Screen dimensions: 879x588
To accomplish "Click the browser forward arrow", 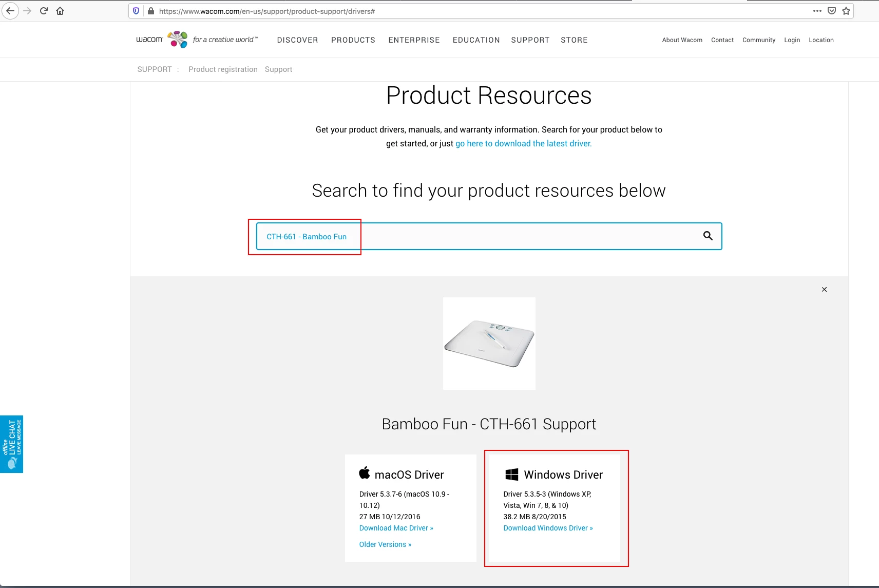I will click(x=28, y=11).
